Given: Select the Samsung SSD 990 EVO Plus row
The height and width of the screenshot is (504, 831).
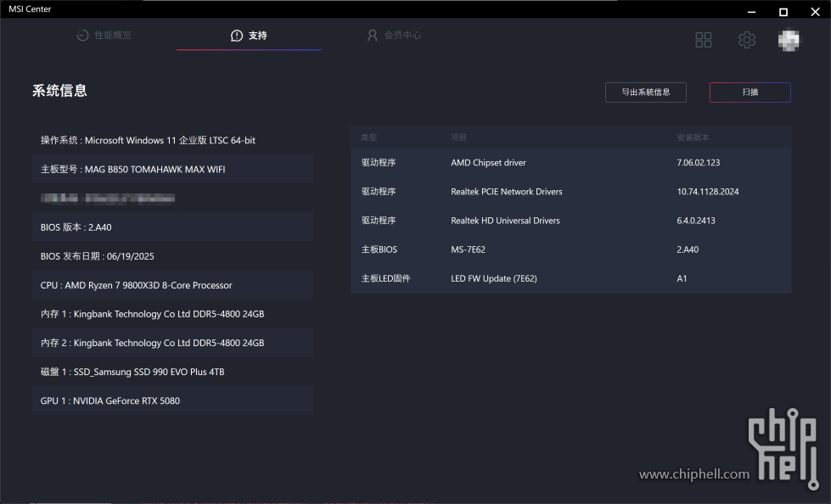Looking at the screenshot, I should click(x=172, y=372).
